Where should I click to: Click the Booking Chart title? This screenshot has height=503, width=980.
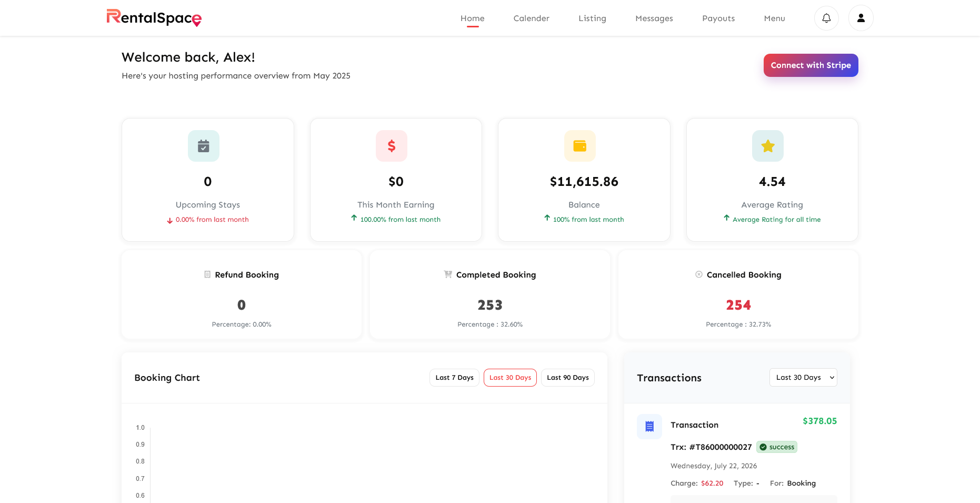pos(167,378)
